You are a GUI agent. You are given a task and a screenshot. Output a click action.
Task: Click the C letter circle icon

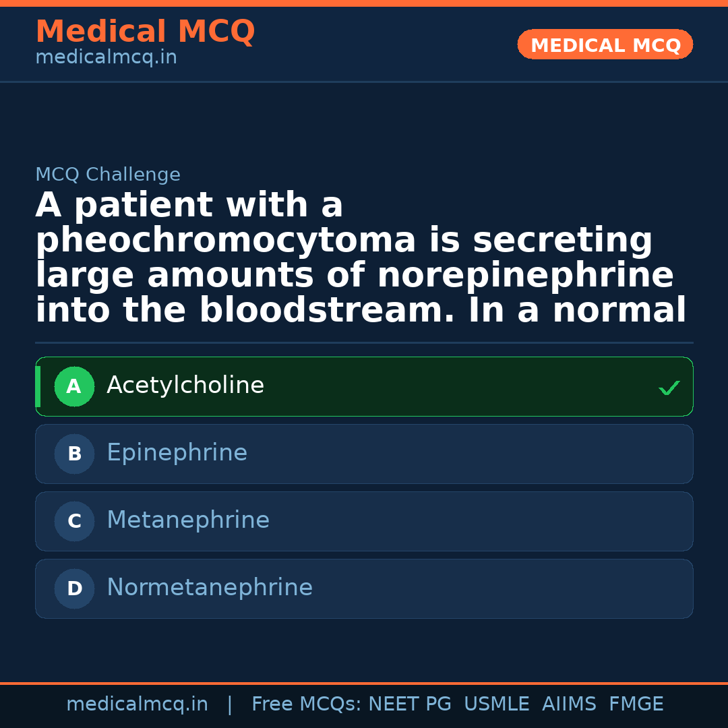pos(74,522)
